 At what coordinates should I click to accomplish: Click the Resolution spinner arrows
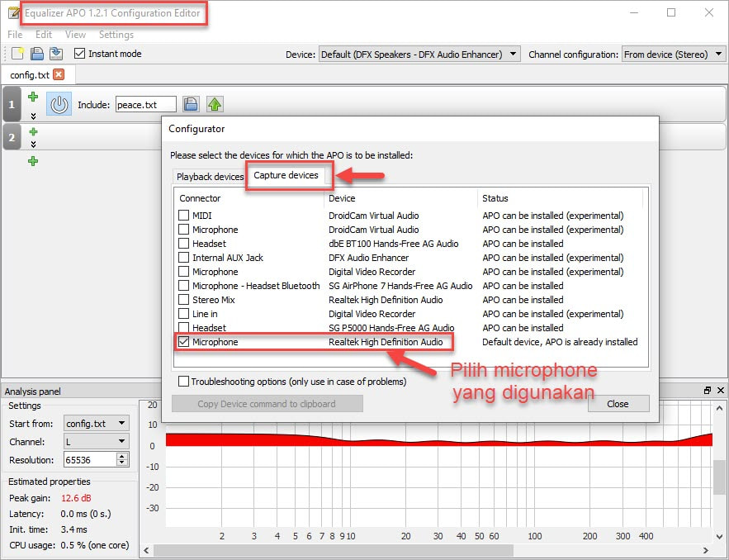tap(122, 459)
